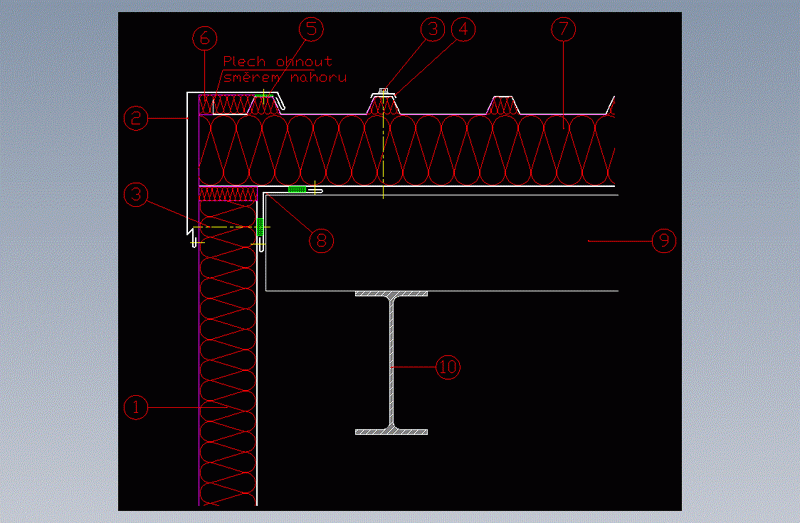The height and width of the screenshot is (523, 800).
Task: Click callout bubble number 1
Action: click(136, 407)
